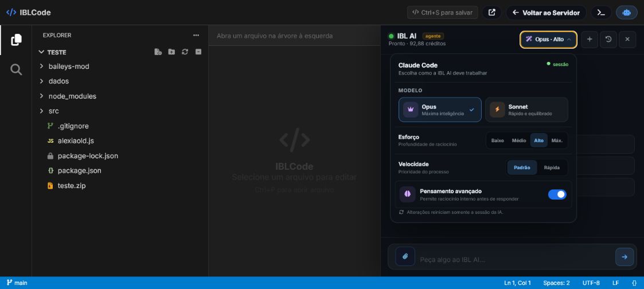Collapse all folders icon in explorer
This screenshot has width=644, height=289.
(198, 52)
